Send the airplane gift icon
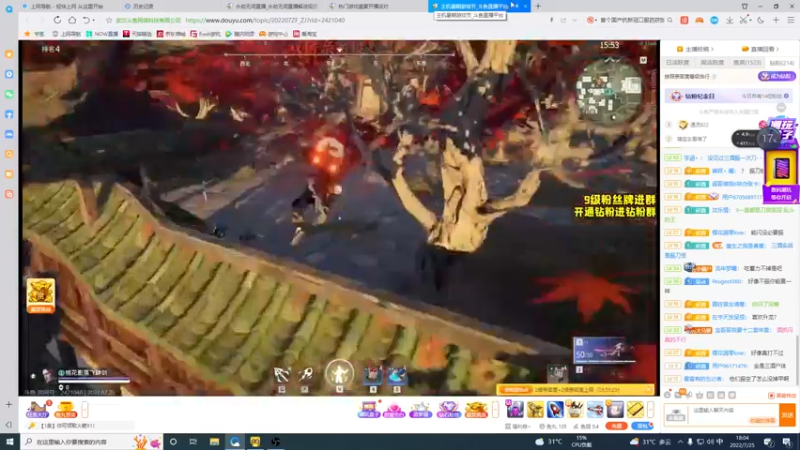The image size is (800, 450). pos(595,409)
